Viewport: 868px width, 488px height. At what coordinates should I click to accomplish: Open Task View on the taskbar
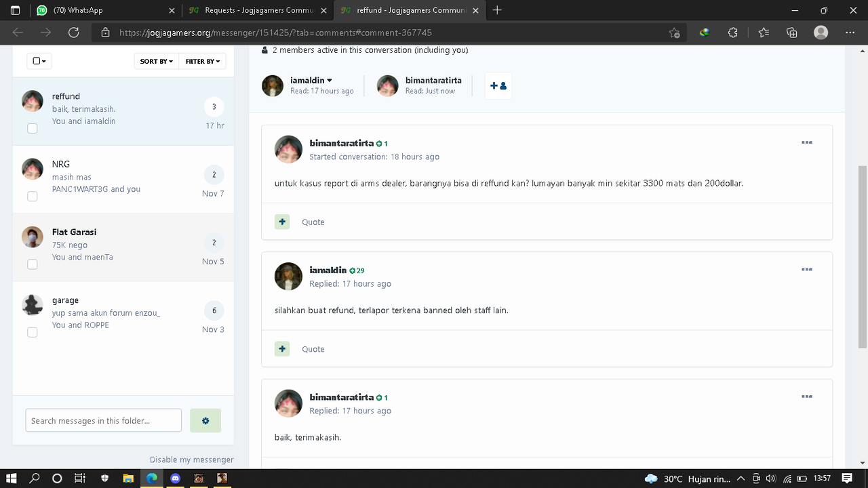click(x=80, y=479)
